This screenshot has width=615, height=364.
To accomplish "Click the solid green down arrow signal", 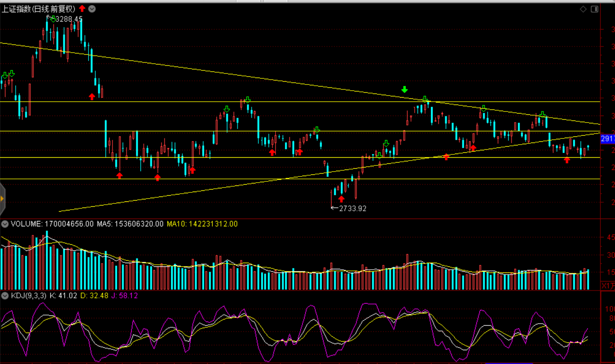I will pyautogui.click(x=405, y=89).
